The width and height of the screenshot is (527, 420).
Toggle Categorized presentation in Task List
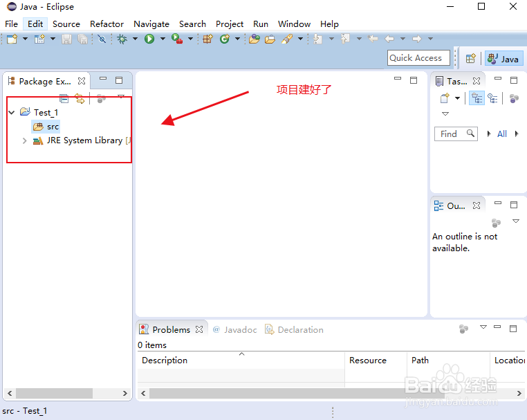coord(477,98)
